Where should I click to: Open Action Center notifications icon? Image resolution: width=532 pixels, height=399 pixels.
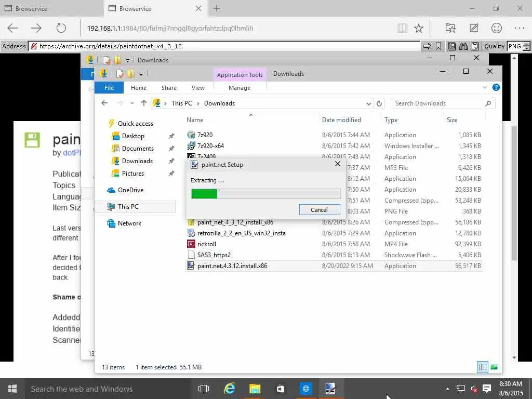[x=487, y=389]
